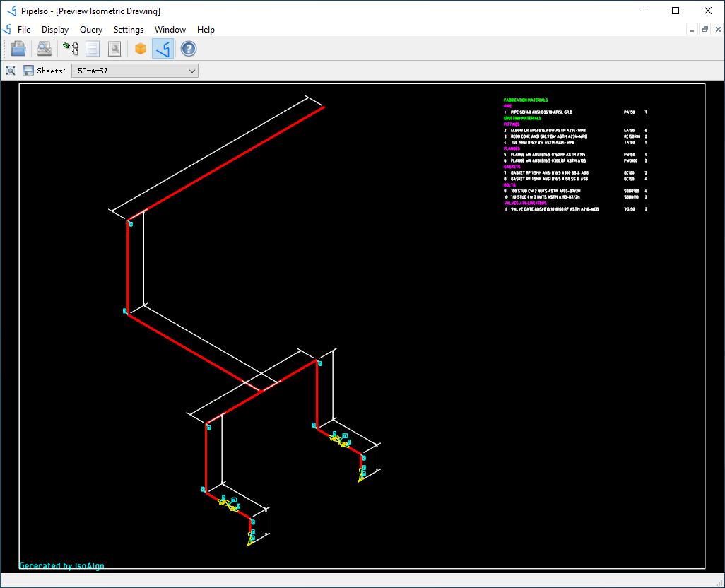Open the Help menu

pyautogui.click(x=206, y=30)
